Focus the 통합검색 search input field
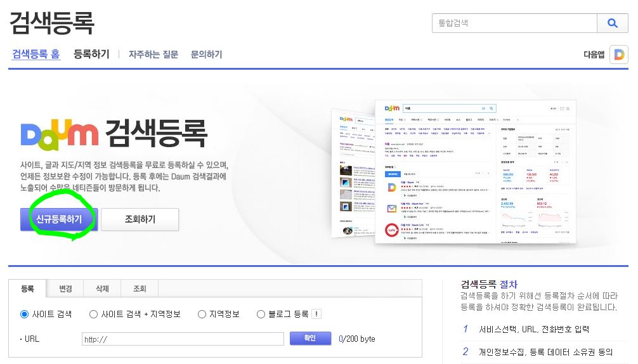 coord(515,23)
